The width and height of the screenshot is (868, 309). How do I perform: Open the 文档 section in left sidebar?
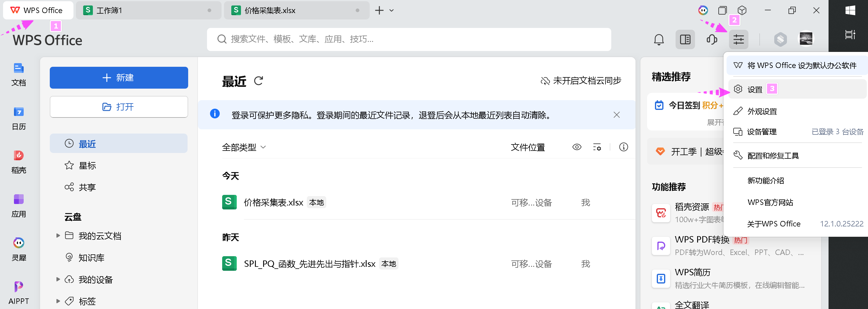(19, 74)
